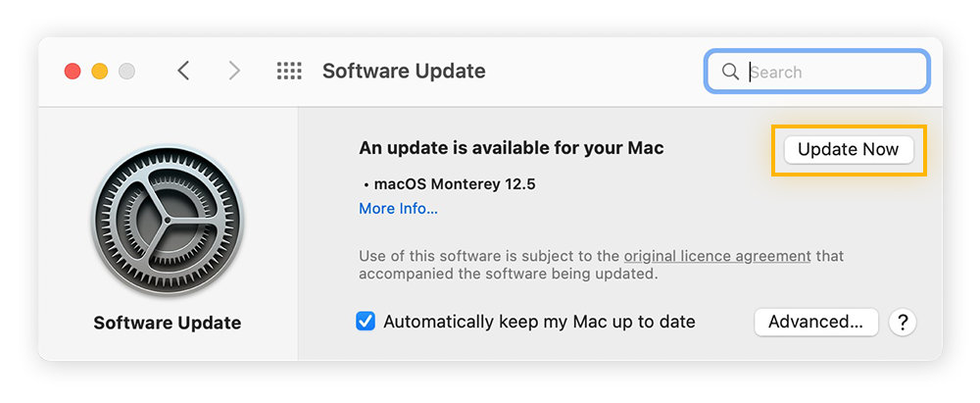This screenshot has height=403, width=980.
Task: Click the 'Automatically keep my Mac' label
Action: (539, 322)
